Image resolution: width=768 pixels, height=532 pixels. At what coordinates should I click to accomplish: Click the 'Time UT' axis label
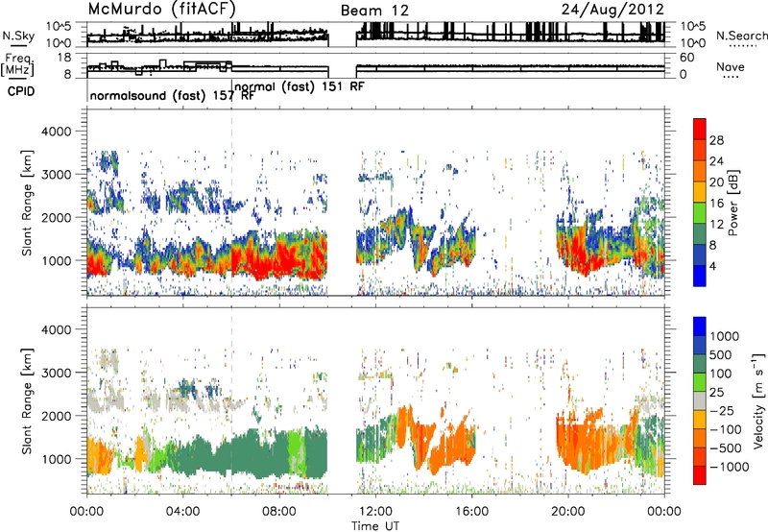[375, 526]
